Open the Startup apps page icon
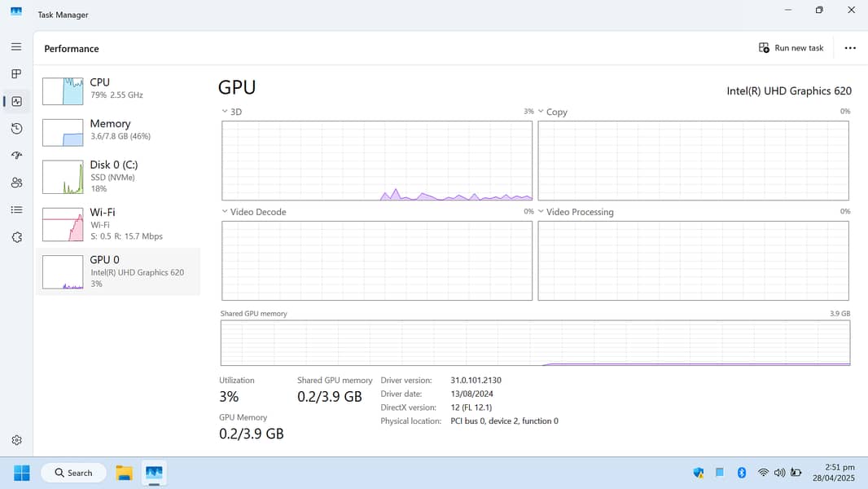Screen dimensions: 868x489 click(16, 155)
